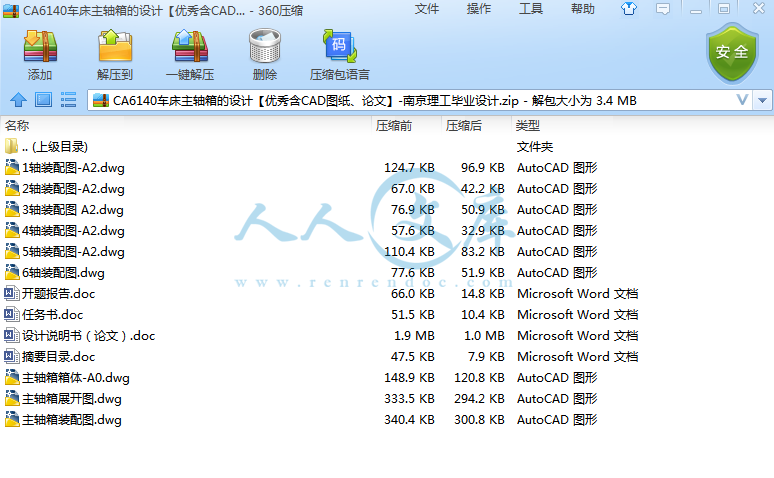Viewport: 774px width, 478px height.
Task: Click the 1.9 MB size value
Action: pos(414,336)
